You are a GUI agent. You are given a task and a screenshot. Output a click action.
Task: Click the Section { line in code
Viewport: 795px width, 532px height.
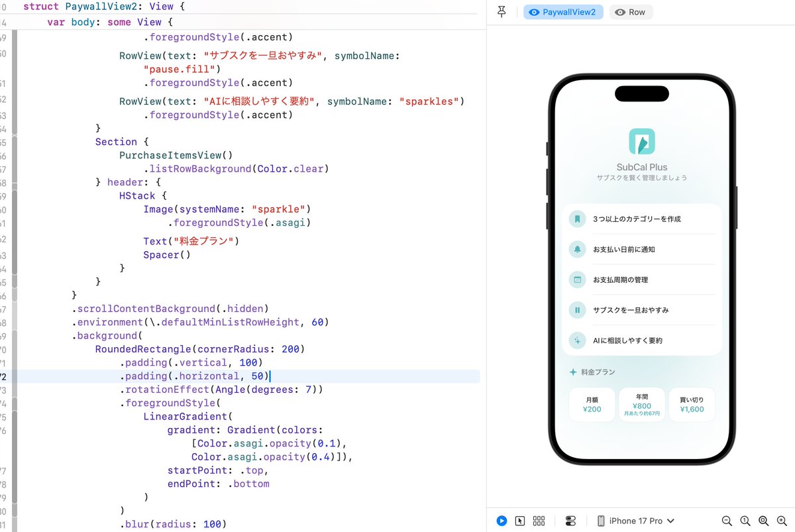click(123, 142)
